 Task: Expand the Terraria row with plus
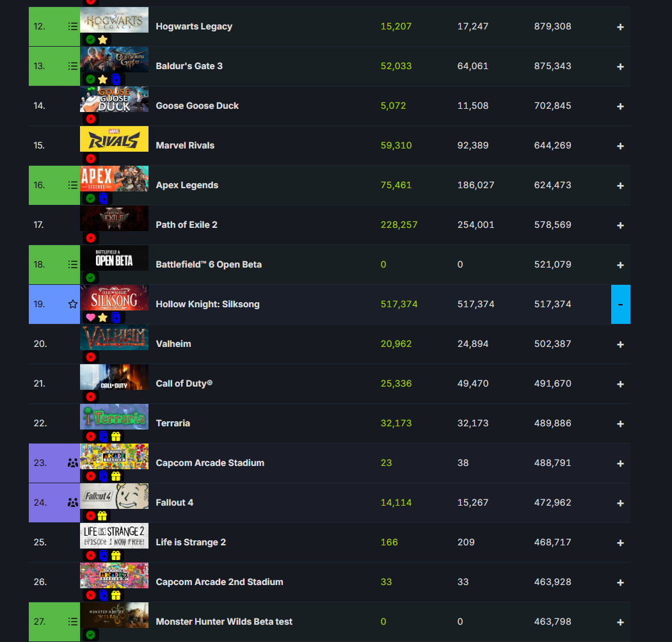620,424
